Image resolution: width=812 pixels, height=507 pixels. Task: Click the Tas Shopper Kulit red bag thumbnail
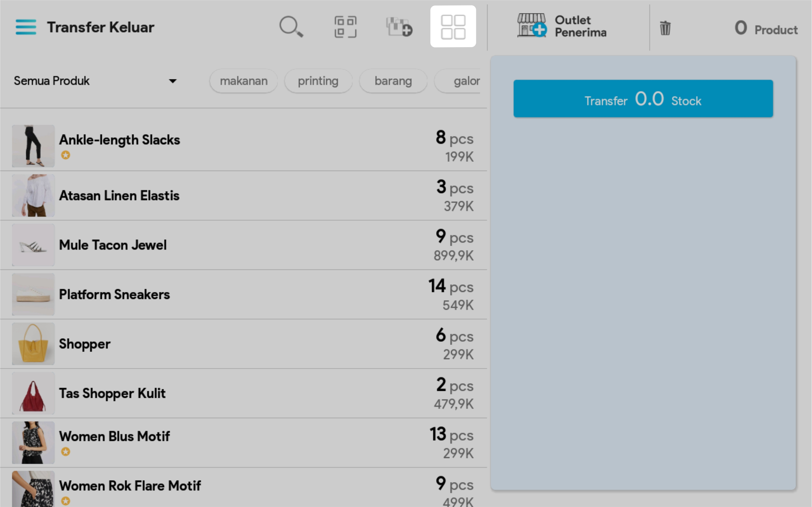pos(33,393)
